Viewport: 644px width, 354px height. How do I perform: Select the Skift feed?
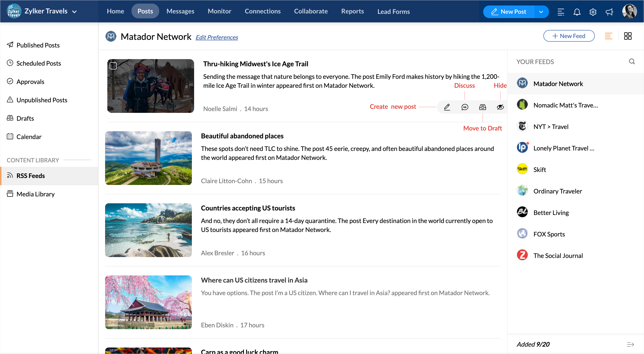pos(576,170)
